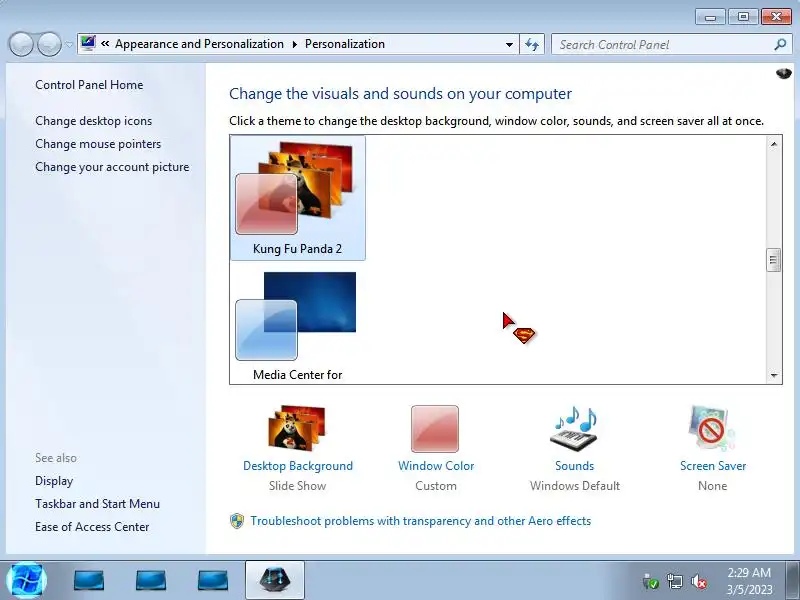Click the back navigation arrow
The image size is (800, 600).
click(x=21, y=44)
